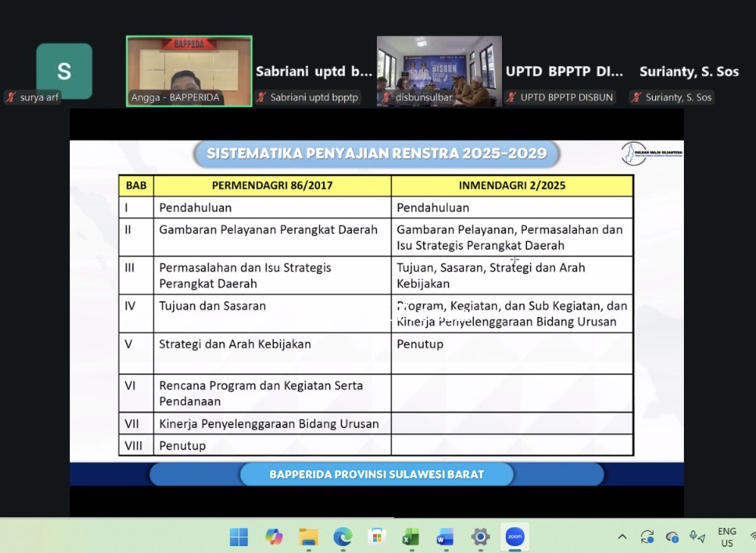This screenshot has height=553, width=756.
Task: Open the ENG US language switcher
Action: coord(726,536)
